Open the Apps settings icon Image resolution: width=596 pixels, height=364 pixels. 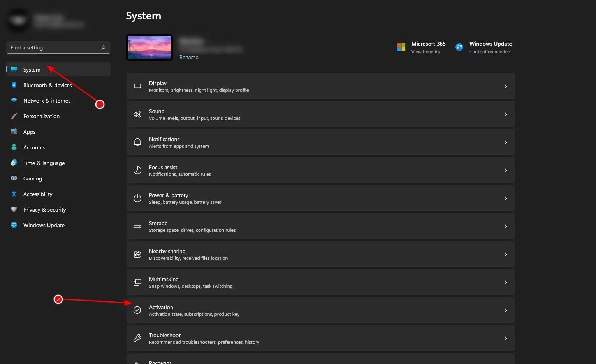[x=14, y=131]
